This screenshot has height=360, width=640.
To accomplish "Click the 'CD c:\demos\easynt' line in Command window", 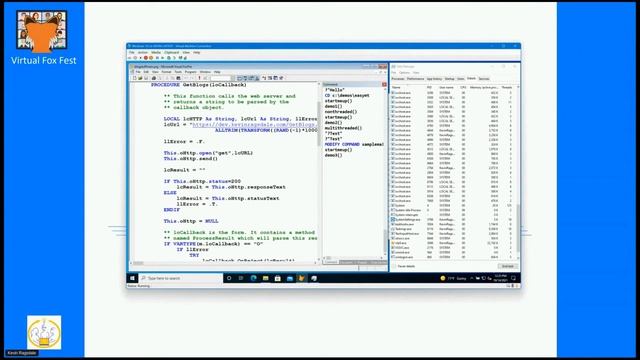I will coord(347,95).
